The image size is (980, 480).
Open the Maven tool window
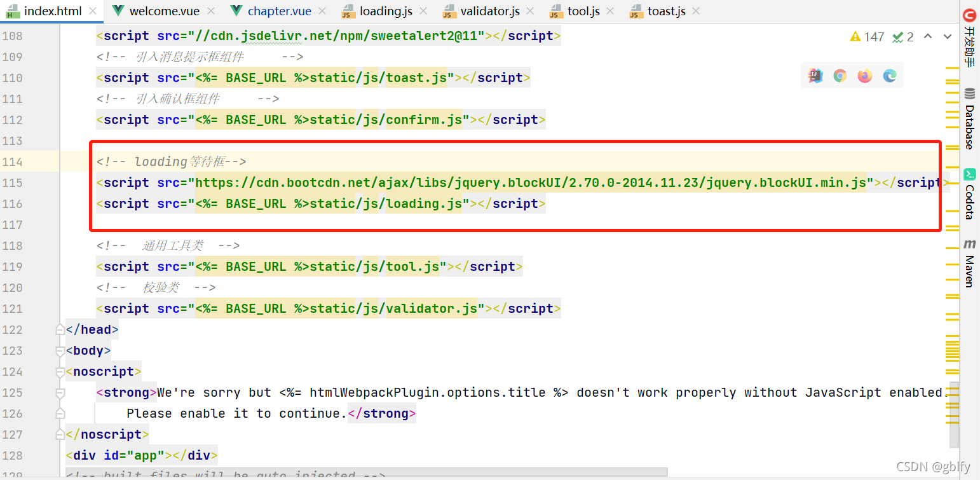coord(969,263)
